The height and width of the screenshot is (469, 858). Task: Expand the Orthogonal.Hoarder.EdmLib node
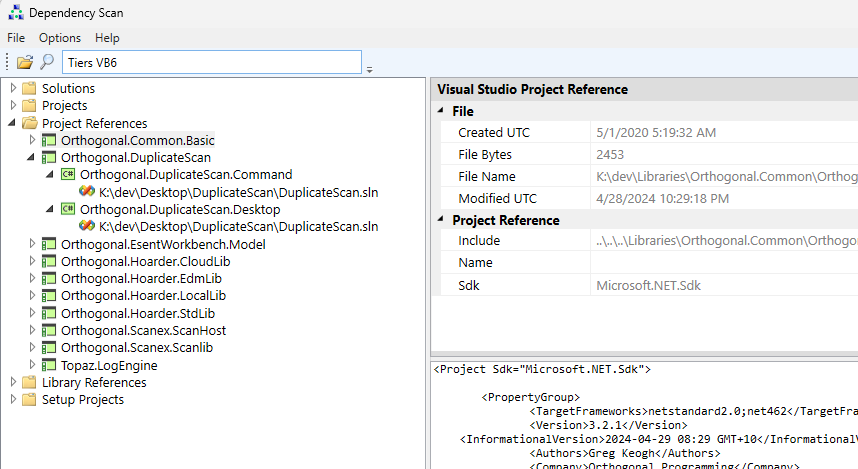pos(32,278)
